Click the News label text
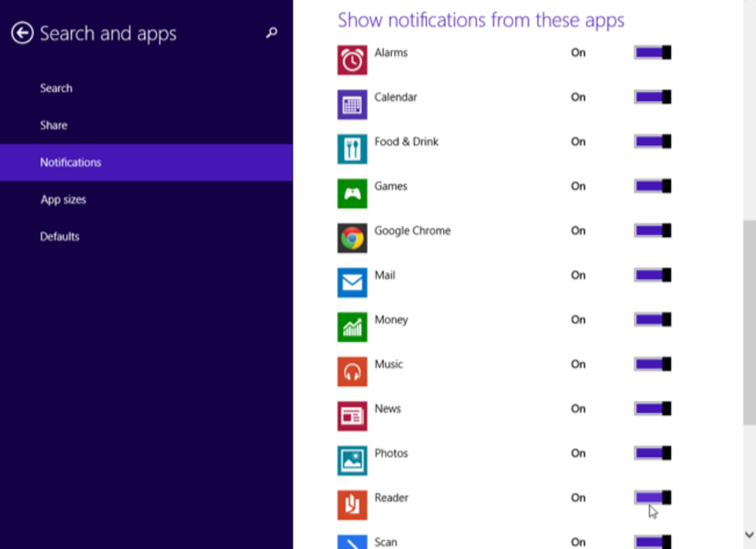This screenshot has height=549, width=756. (x=388, y=408)
